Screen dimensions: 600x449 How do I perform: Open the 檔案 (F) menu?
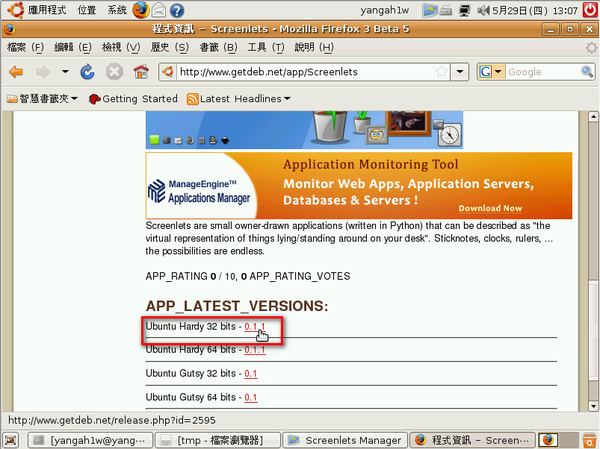[25, 47]
